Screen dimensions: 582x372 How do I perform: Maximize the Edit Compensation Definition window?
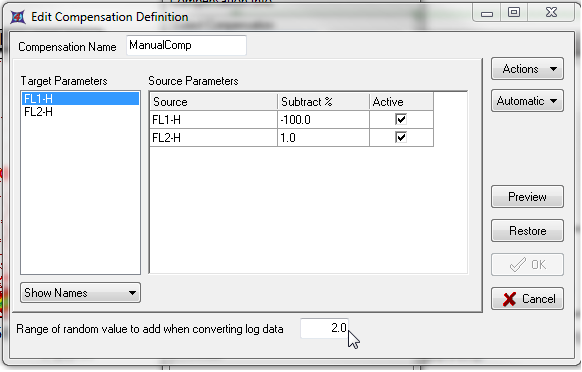coord(514,13)
